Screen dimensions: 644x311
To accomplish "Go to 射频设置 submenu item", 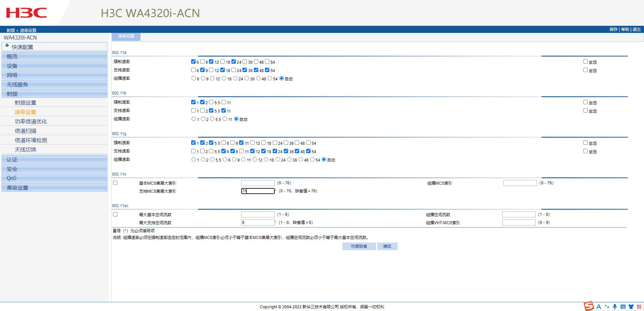I will pyautogui.click(x=25, y=103).
